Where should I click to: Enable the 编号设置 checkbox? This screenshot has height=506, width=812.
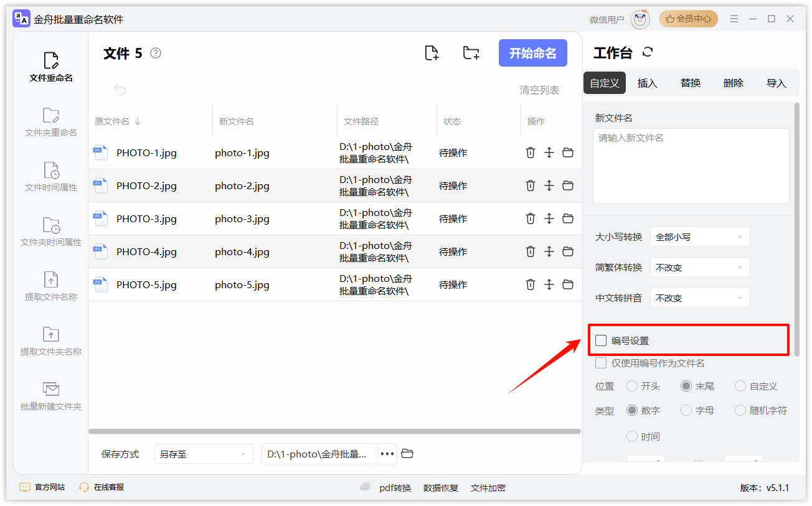[x=601, y=340]
